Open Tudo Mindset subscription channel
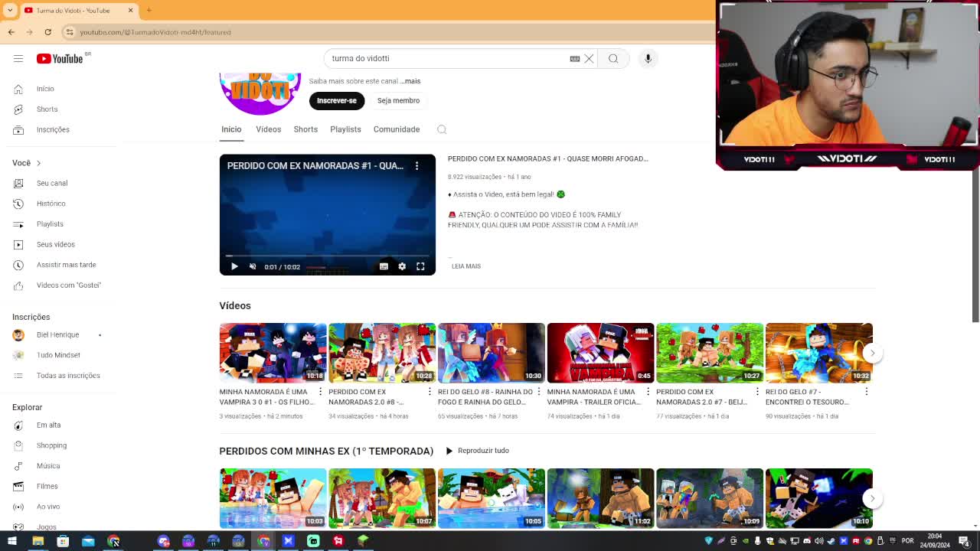The image size is (980, 551). (61, 355)
